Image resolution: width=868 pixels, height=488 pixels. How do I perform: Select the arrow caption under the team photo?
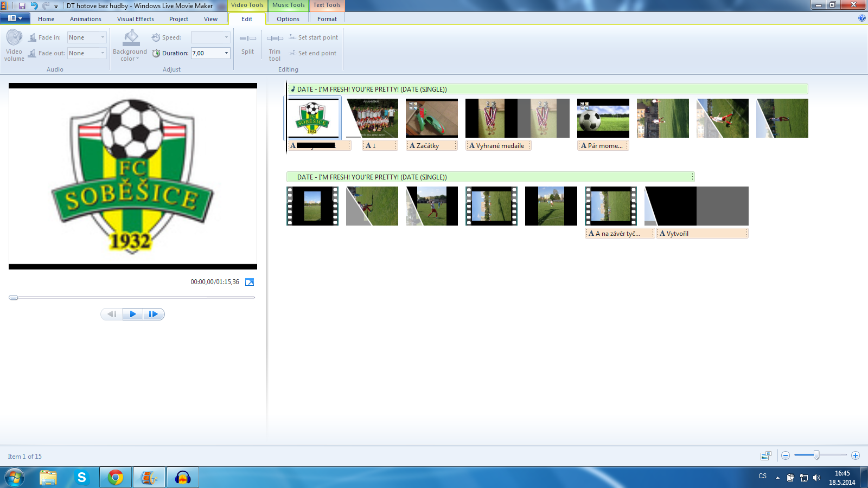tap(380, 145)
